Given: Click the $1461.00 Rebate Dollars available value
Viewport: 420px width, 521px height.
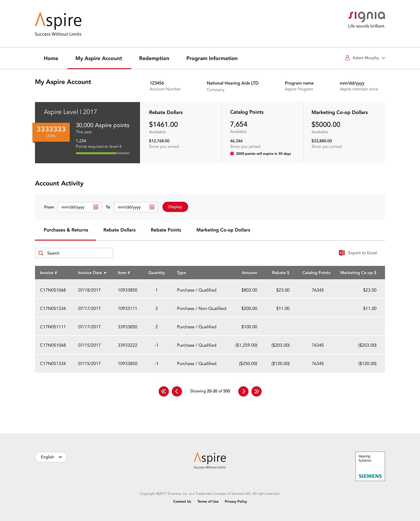Looking at the screenshot, I should coord(163,124).
